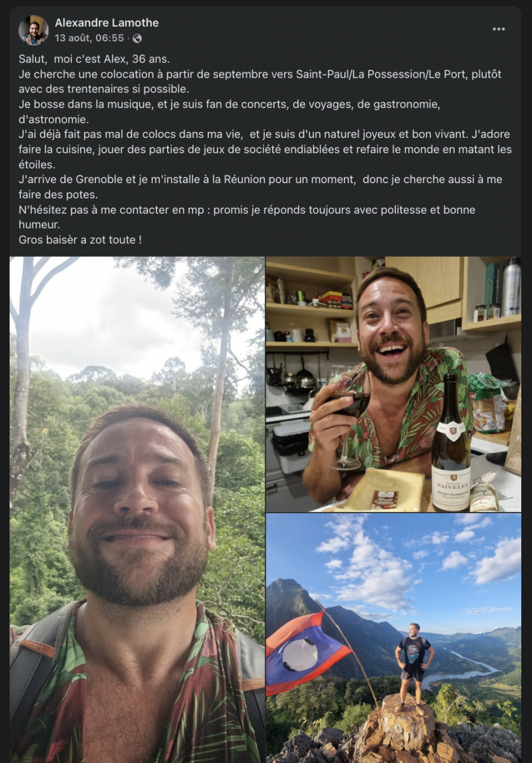This screenshot has height=763, width=532.
Task: Click the line starting 'J'arrive de Grenoble'
Action: (x=260, y=187)
